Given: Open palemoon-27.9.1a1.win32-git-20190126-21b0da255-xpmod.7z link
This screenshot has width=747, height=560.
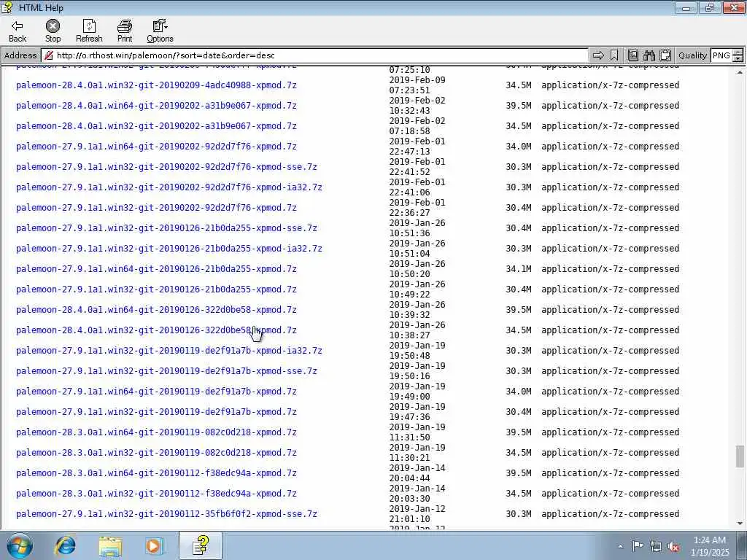Looking at the screenshot, I should [156, 289].
